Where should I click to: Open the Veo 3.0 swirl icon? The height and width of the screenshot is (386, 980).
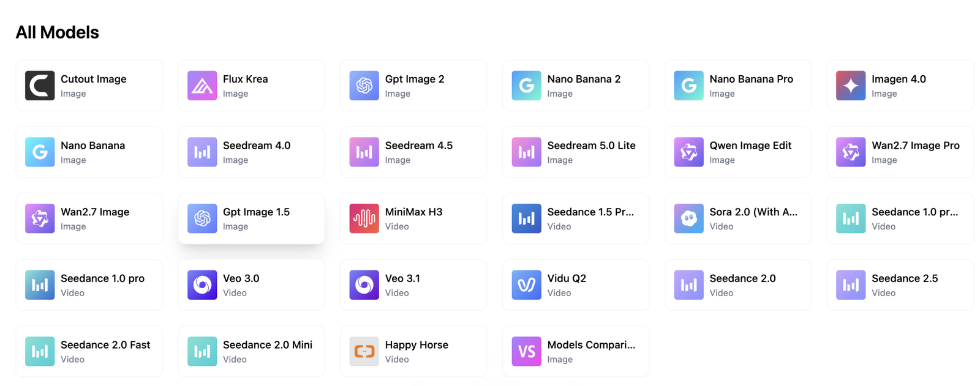coord(202,285)
